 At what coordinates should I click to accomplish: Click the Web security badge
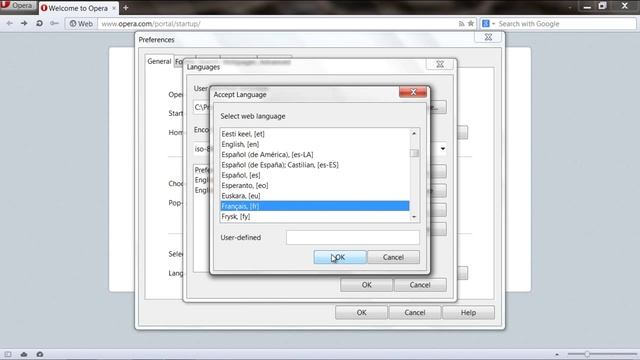(81, 24)
